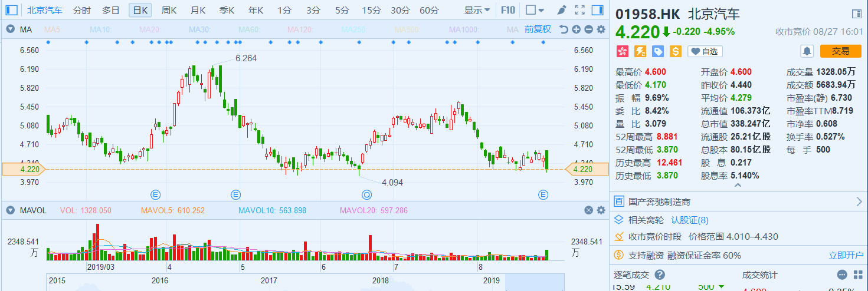The image size is (868, 291).
Task: Switch to 30分 minute chart
Action: (x=400, y=10)
